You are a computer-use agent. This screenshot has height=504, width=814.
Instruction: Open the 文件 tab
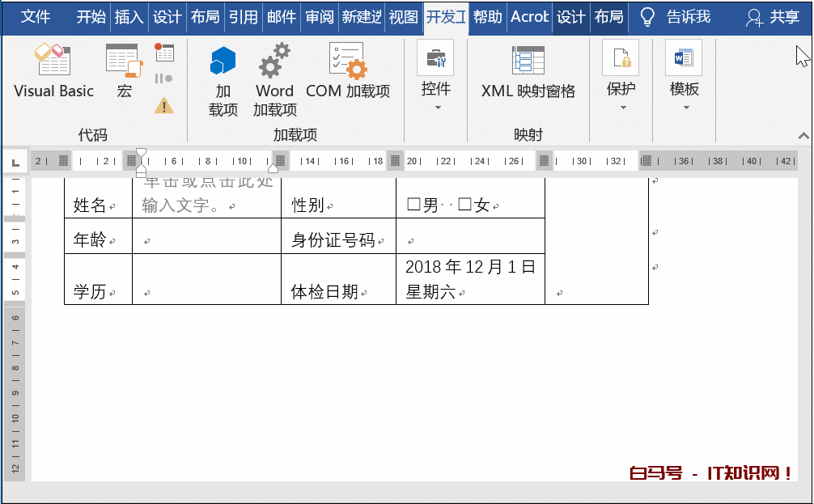point(36,17)
